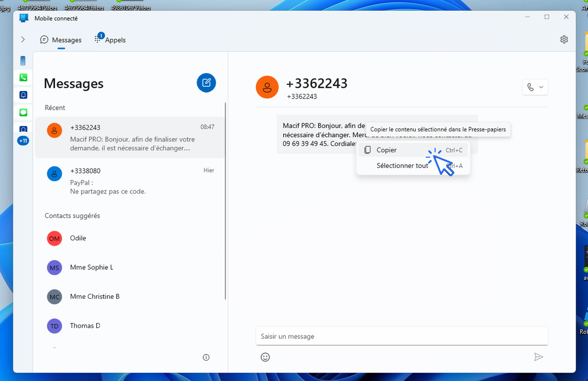Viewport: 588px width, 381px height.
Task: Click the send message arrow icon
Action: (x=539, y=357)
